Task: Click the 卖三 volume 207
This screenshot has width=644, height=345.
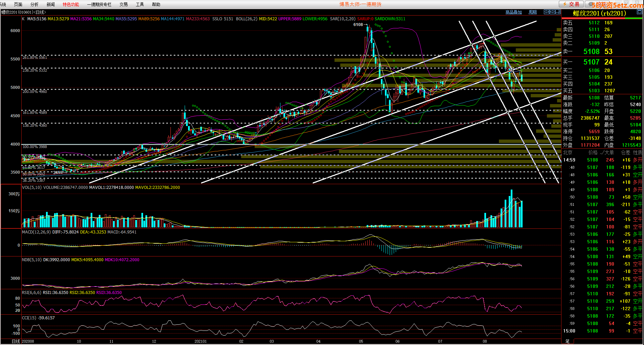Action: [608, 36]
